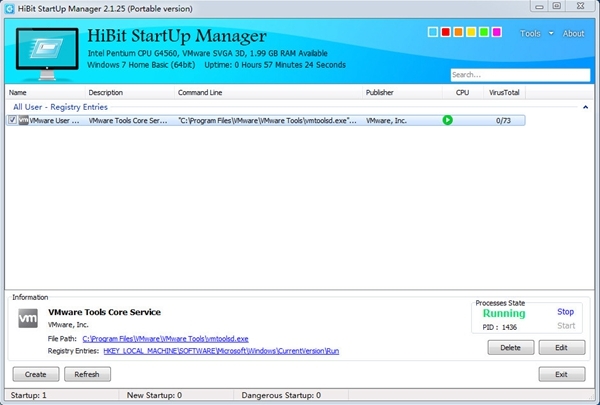Stop the running process
Image resolution: width=600 pixels, height=405 pixels.
565,312
